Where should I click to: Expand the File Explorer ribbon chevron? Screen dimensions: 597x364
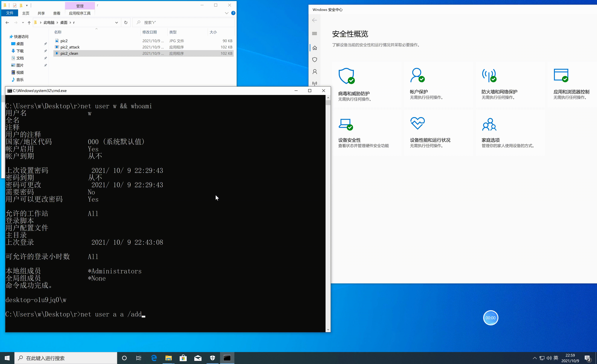(x=227, y=13)
